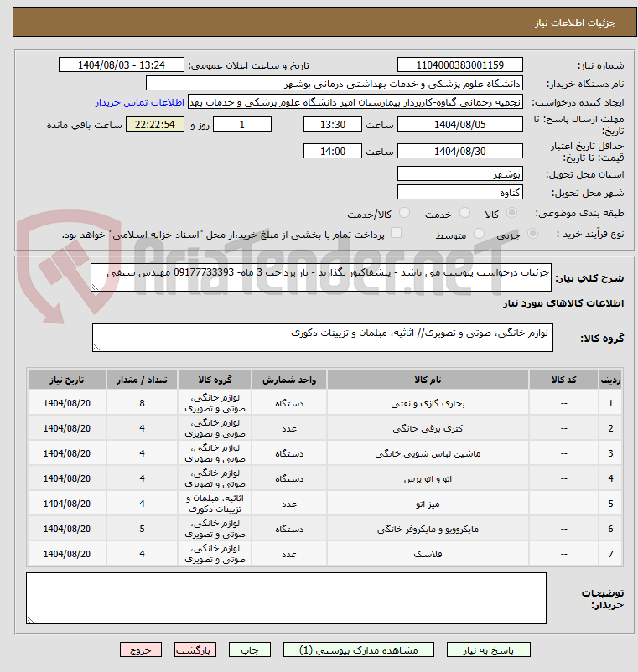This screenshot has height=672, width=638.
Task: Click the ردیف column header
Action: (x=610, y=380)
